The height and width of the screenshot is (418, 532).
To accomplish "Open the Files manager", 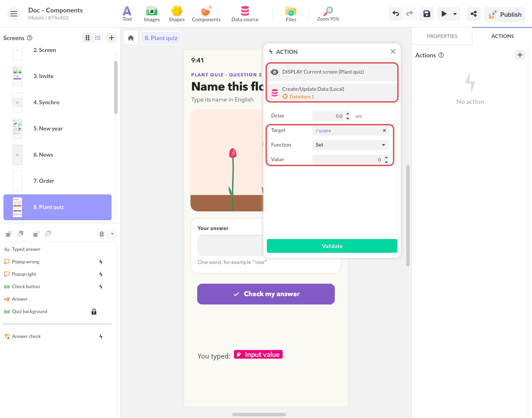I will pos(291,14).
